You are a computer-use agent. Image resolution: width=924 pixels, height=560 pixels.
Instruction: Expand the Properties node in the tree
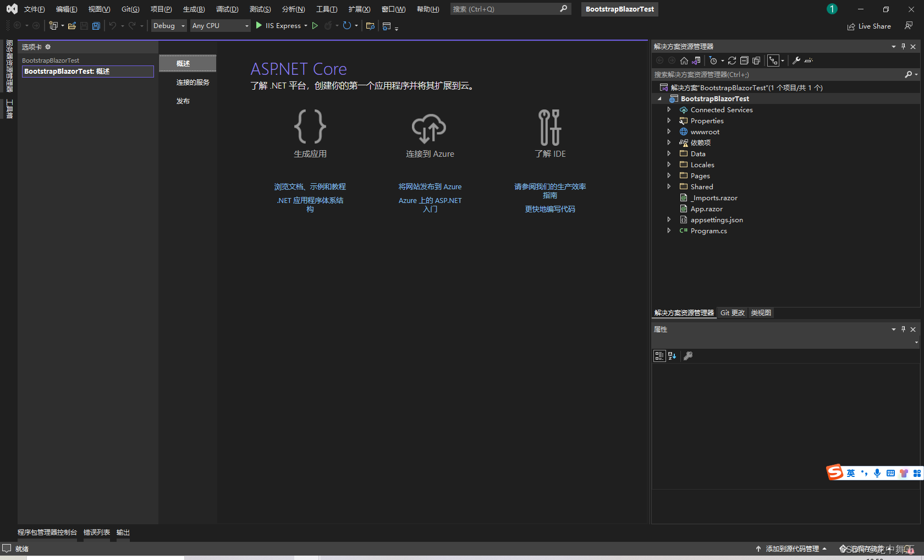(669, 120)
